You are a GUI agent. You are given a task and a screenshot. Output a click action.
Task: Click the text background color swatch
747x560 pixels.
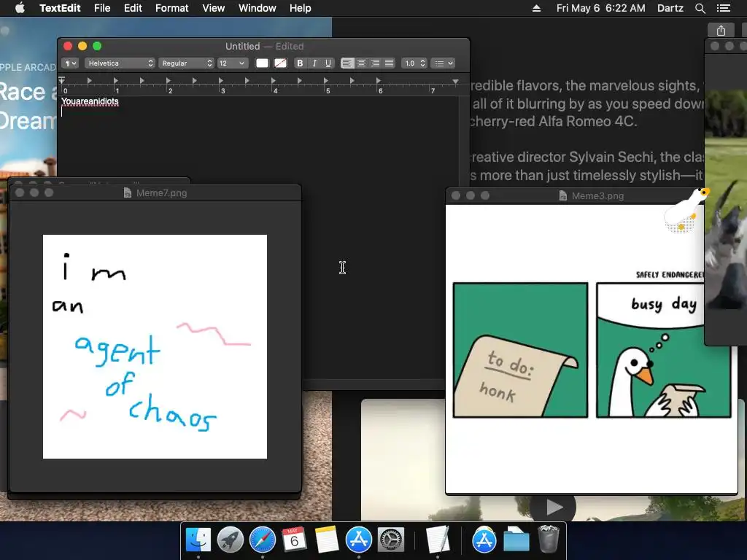(281, 63)
